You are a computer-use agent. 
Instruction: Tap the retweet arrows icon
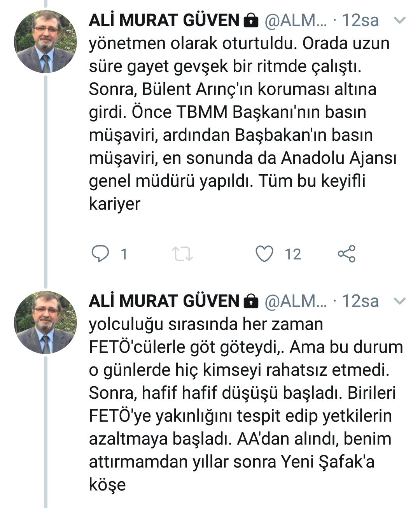(182, 254)
